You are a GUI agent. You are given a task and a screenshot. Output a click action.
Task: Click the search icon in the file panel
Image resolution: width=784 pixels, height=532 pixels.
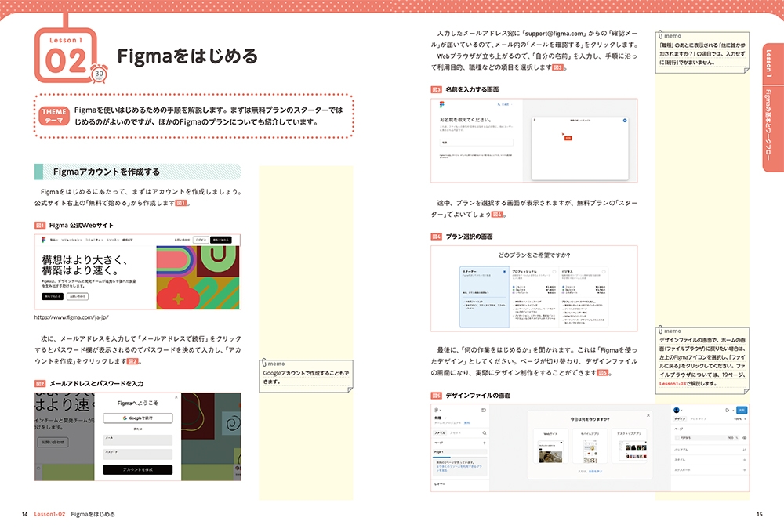click(x=484, y=432)
